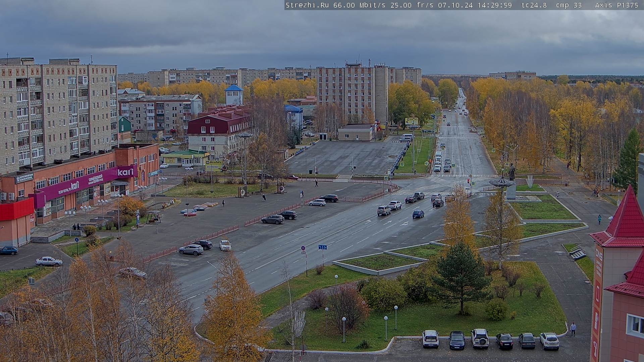
Task: Select the Axis P1375 camera model text
Action: [x=616, y=5]
